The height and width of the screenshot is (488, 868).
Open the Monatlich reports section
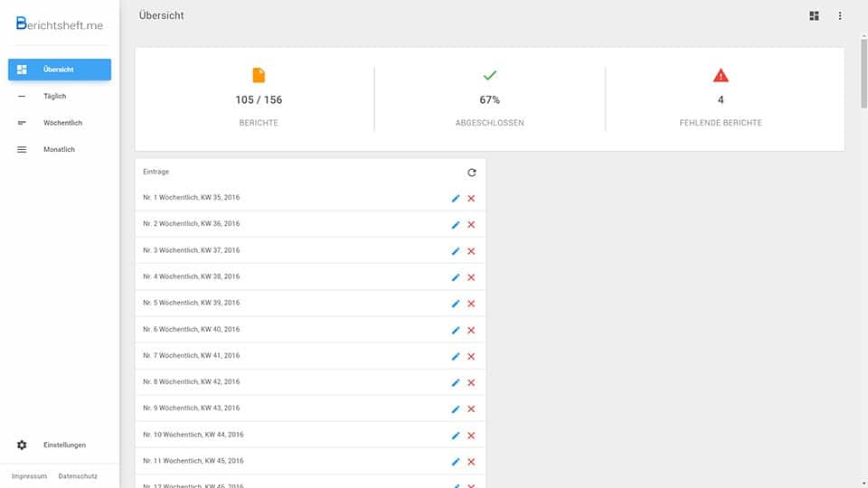click(x=60, y=149)
